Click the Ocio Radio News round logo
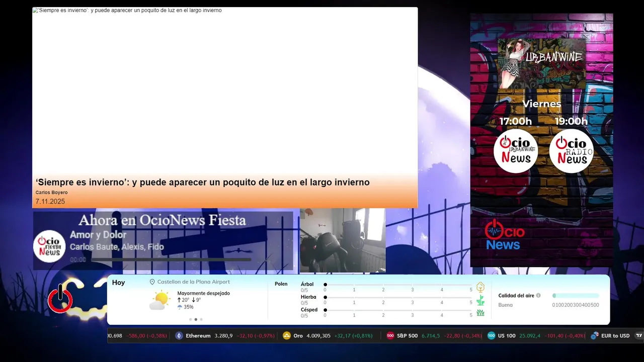The width and height of the screenshot is (644, 362). point(571,151)
